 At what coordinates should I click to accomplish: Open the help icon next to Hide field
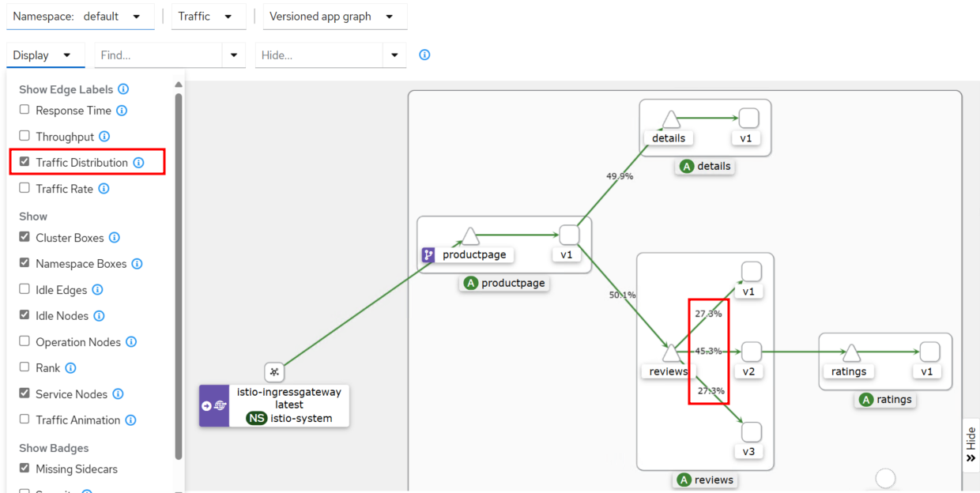424,55
